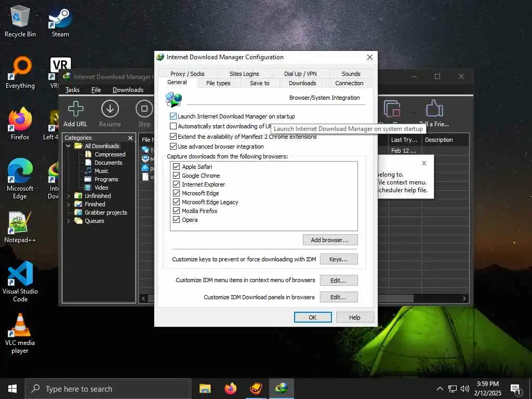Enable Automatically start downloading of URLs checkbox
The image size is (532, 399).
[173, 126]
